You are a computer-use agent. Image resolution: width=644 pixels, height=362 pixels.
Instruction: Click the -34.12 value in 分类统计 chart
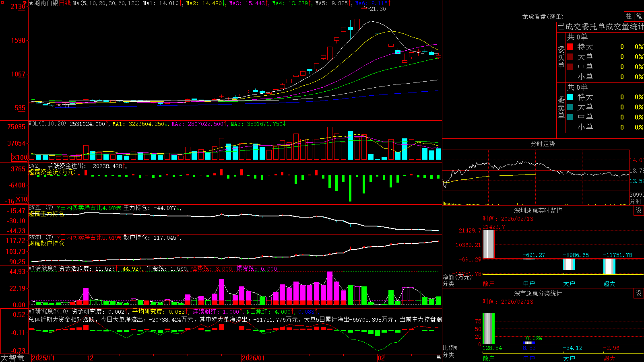(572, 348)
